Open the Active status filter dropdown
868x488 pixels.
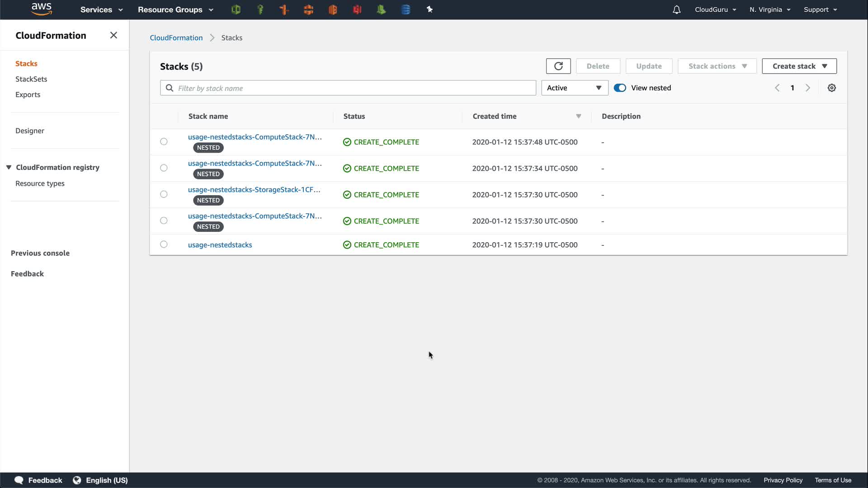click(574, 88)
